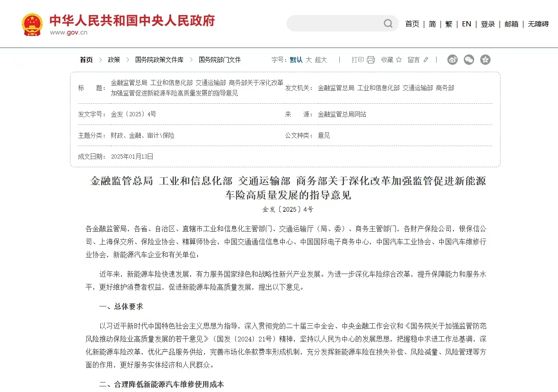This screenshot has height=392, width=558.
Task: Click document type value 意见
Action: click(324, 136)
